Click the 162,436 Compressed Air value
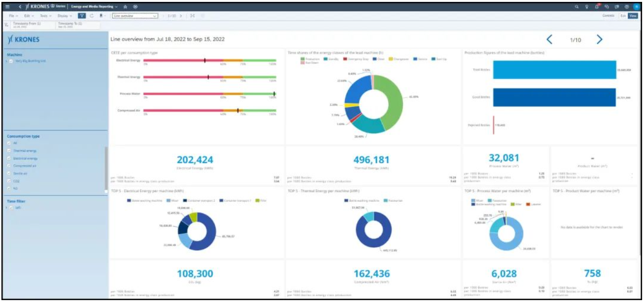The image size is (644, 302). click(372, 274)
